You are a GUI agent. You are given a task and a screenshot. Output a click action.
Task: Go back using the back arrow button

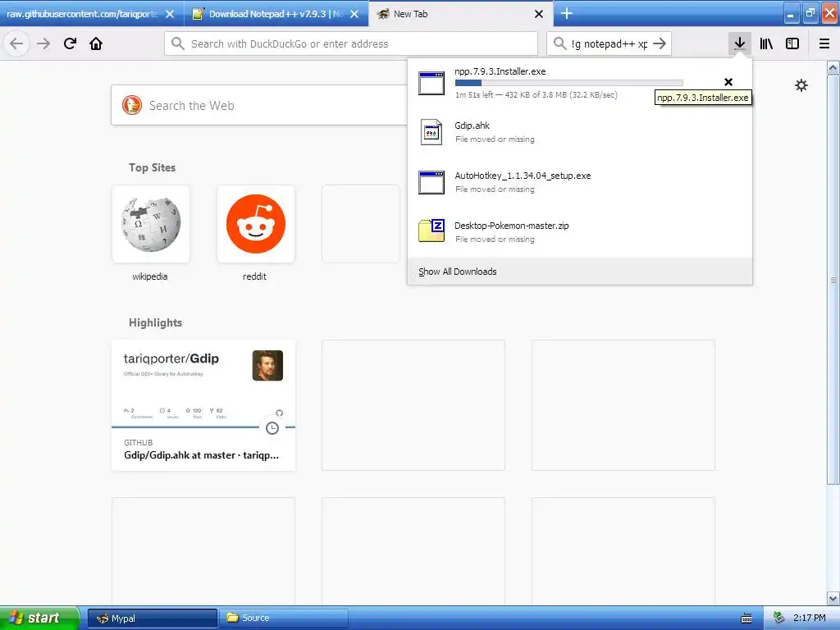16,43
